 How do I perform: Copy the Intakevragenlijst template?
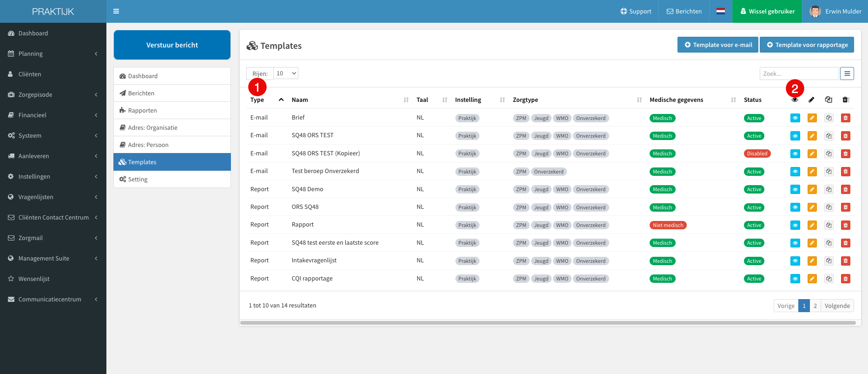point(829,261)
